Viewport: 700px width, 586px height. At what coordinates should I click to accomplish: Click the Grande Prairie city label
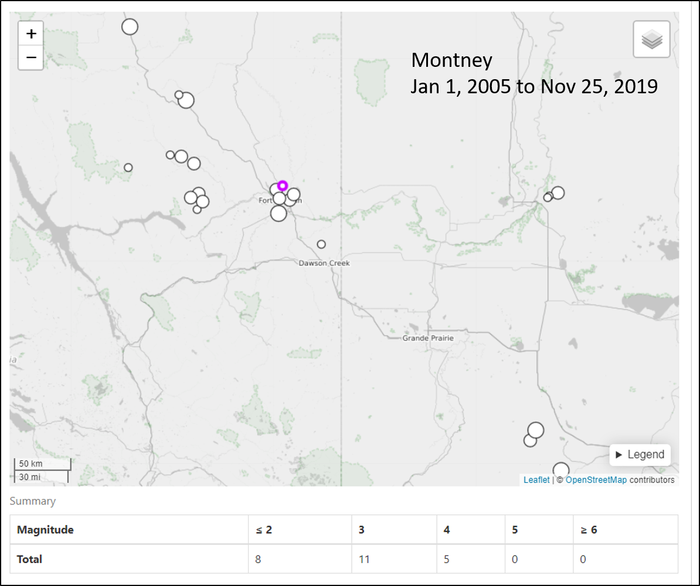click(x=428, y=338)
